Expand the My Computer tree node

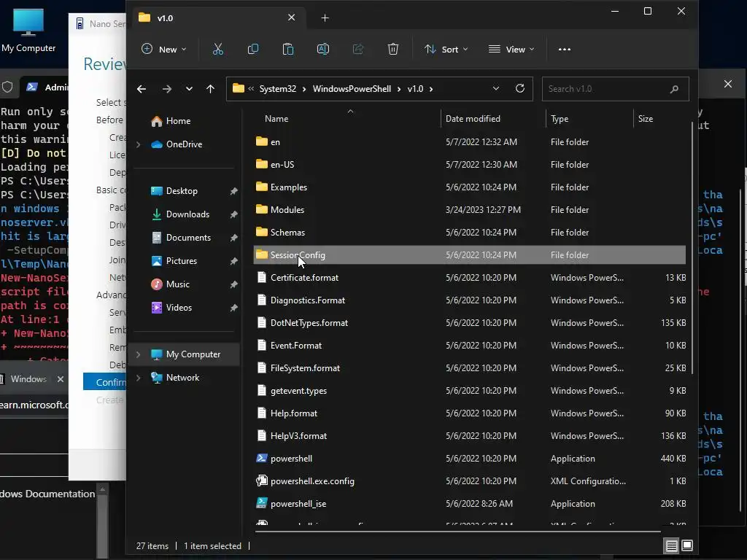point(138,354)
